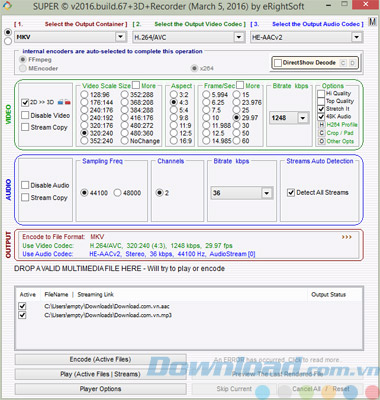
Task: Click the error occurred message link
Action: pyautogui.click(x=277, y=360)
